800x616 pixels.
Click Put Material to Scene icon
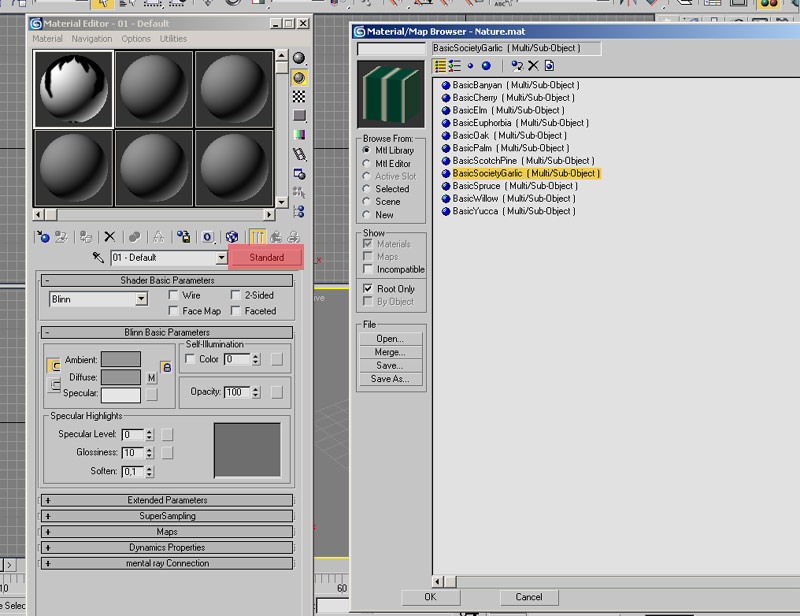tap(61, 237)
